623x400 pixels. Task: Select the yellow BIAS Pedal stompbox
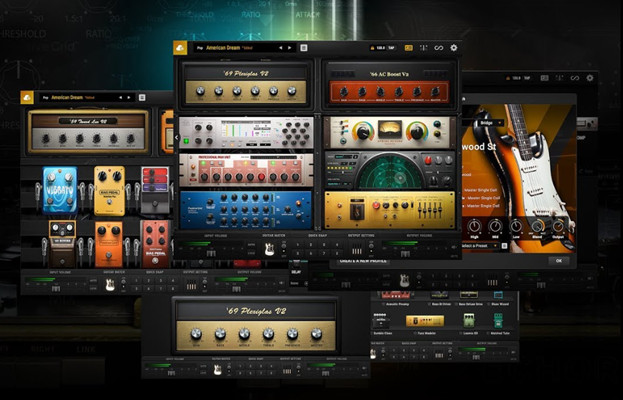[109, 190]
